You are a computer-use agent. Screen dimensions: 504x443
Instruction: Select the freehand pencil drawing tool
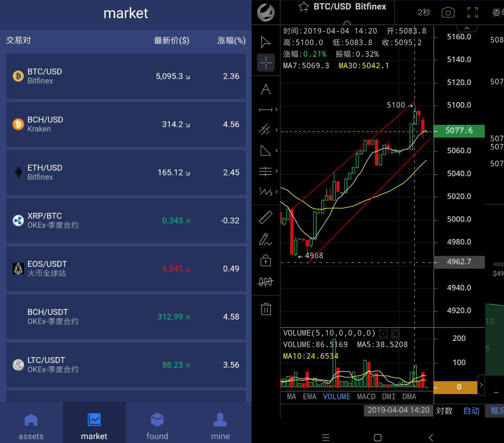265,239
